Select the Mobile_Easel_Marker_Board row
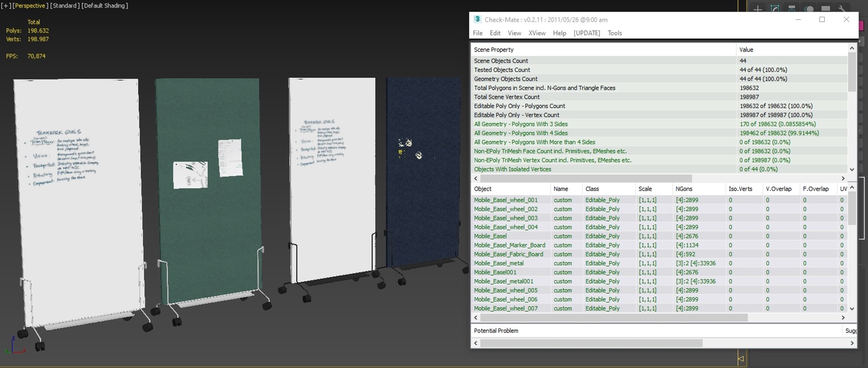Screen dimensions: 868x368 click(659, 245)
